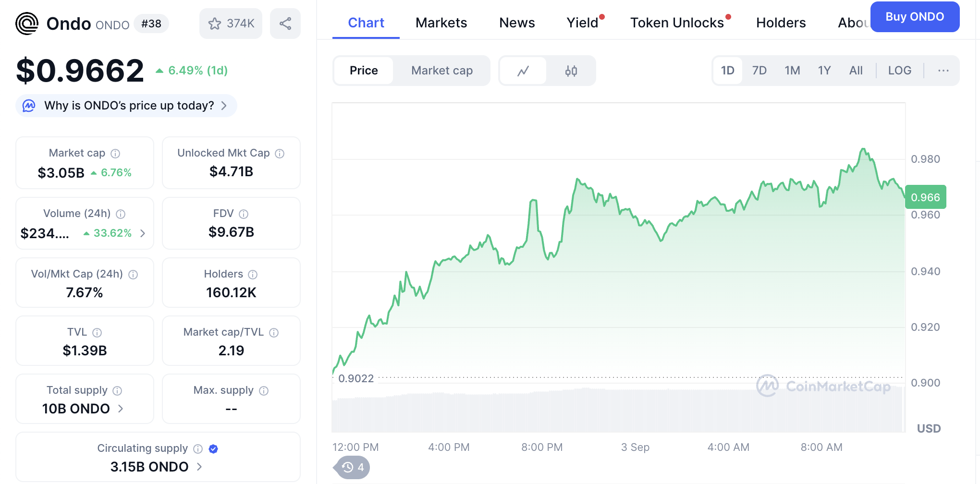The height and width of the screenshot is (484, 980).
Task: Click the Holders info icon
Action: [x=253, y=275]
